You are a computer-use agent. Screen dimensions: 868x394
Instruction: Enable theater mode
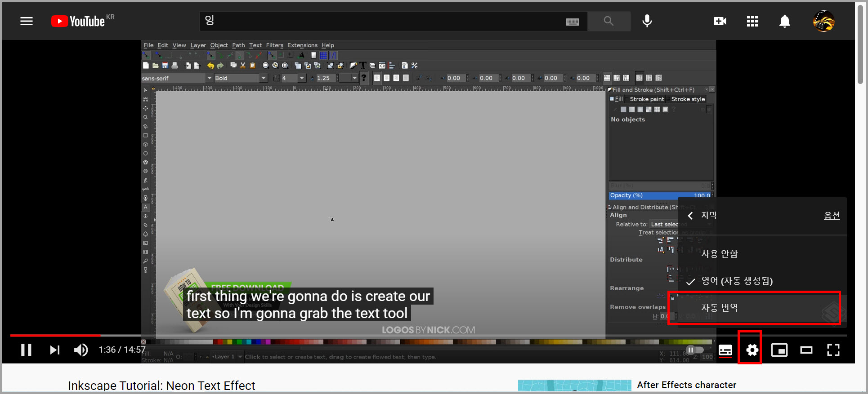[806, 350]
